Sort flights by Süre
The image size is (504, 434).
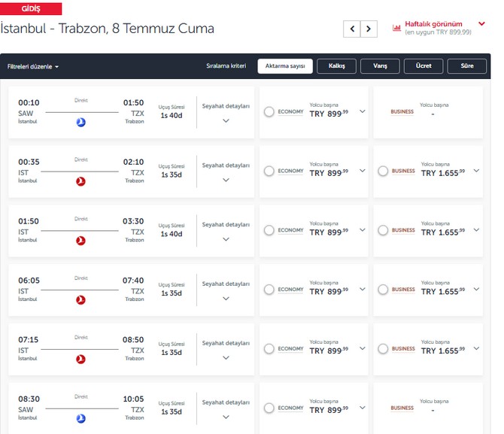coord(467,66)
